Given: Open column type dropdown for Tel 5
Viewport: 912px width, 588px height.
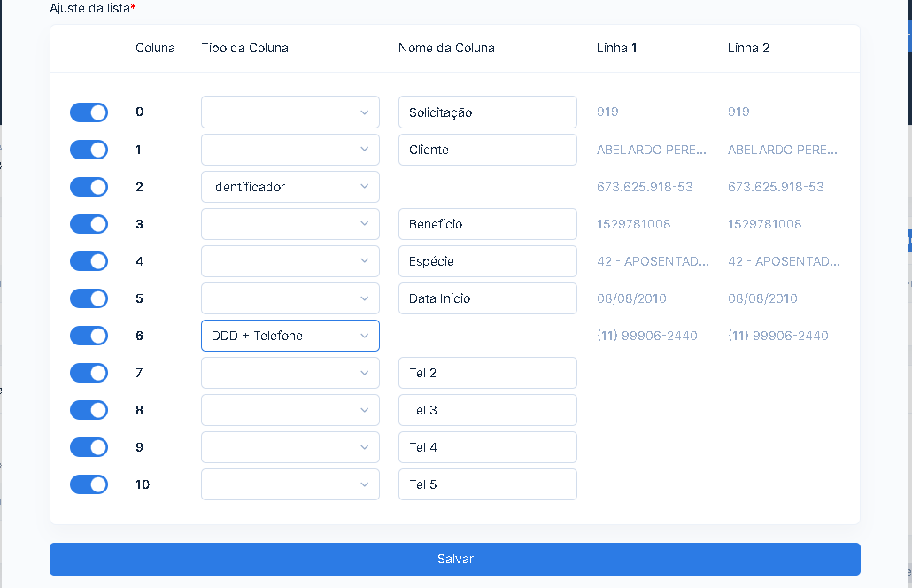Looking at the screenshot, I should [290, 484].
